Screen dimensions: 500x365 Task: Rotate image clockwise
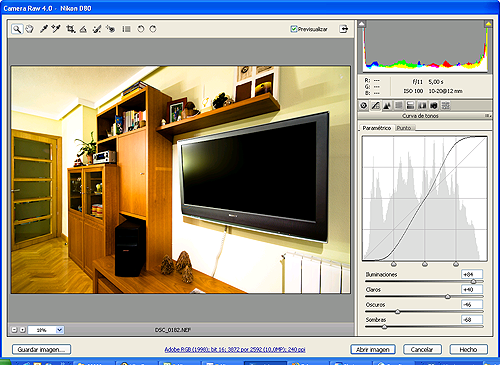coord(153,29)
